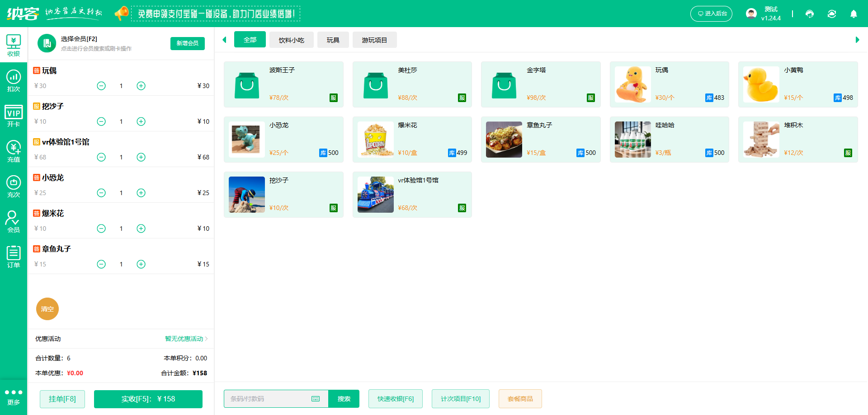
Task: Open the 更多 more menu icon
Action: coord(14,397)
